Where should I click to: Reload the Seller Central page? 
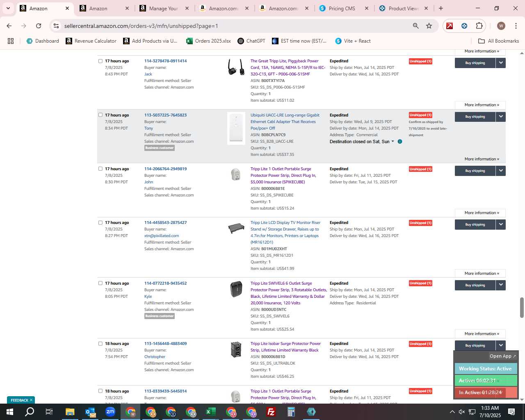coord(39,26)
